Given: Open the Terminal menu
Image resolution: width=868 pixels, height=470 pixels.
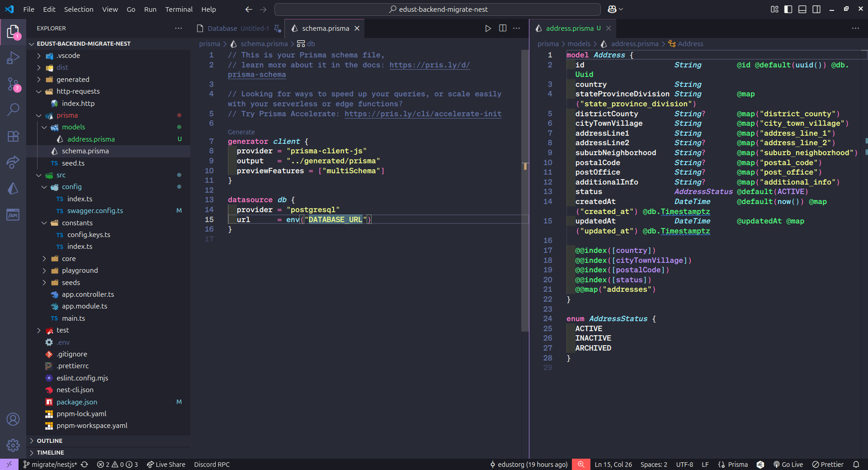Looking at the screenshot, I should tap(179, 9).
